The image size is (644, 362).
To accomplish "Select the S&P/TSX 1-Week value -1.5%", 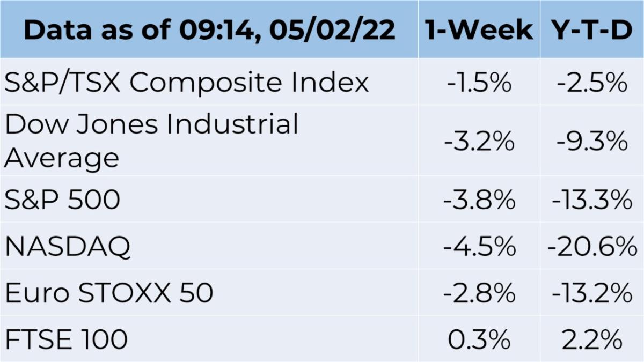I will (x=479, y=83).
